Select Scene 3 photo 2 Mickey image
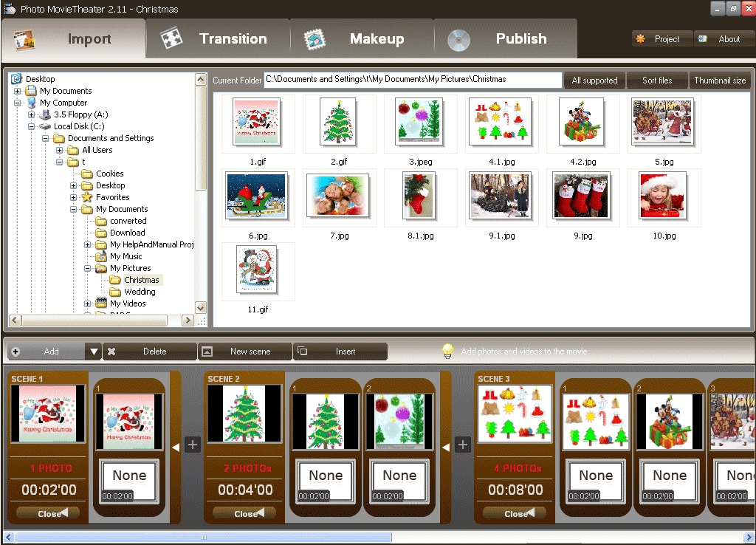The height and width of the screenshot is (545, 756). (x=669, y=422)
